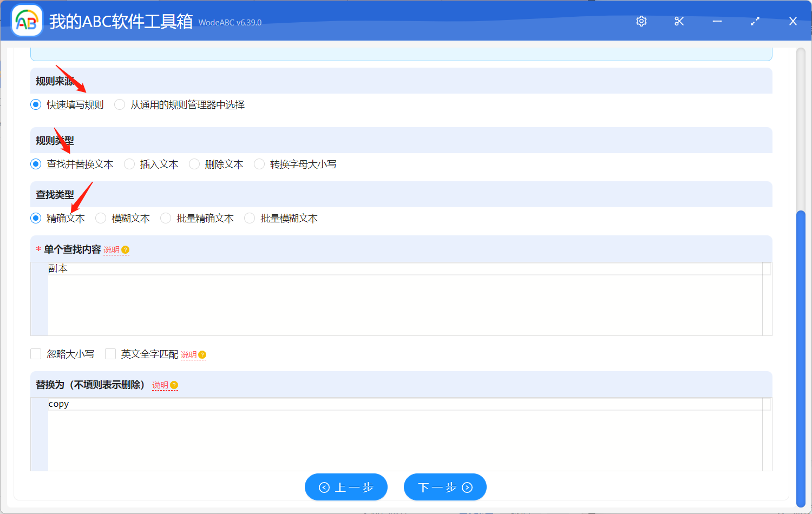Screen dimensions: 812x514
Task: Click the scissors icon in the title bar
Action: tap(679, 21)
